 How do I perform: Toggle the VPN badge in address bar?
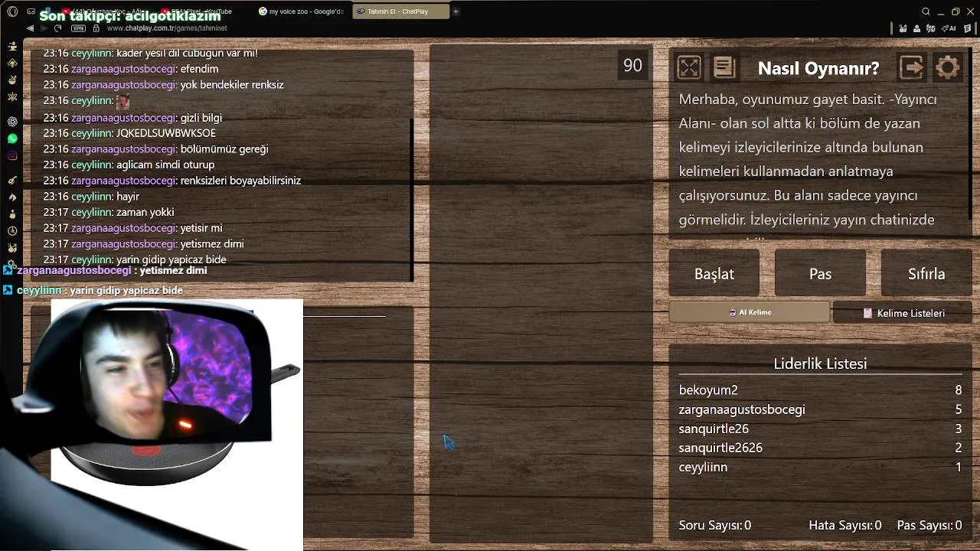78,28
